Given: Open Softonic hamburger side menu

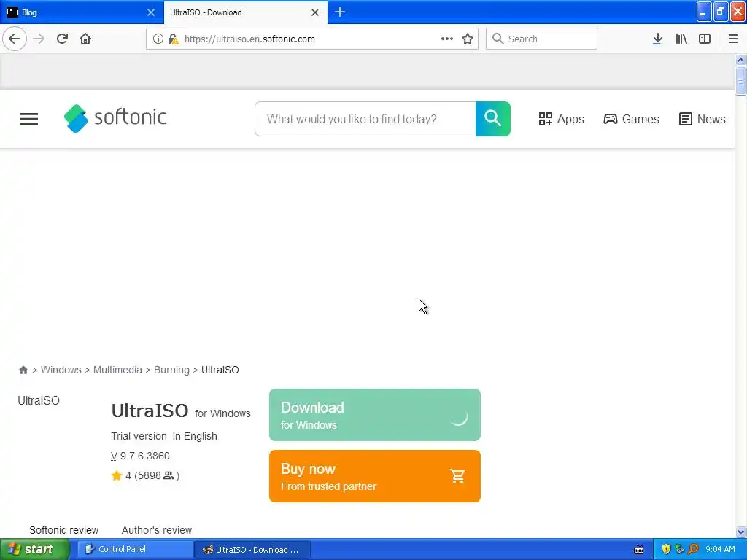Looking at the screenshot, I should [x=29, y=119].
